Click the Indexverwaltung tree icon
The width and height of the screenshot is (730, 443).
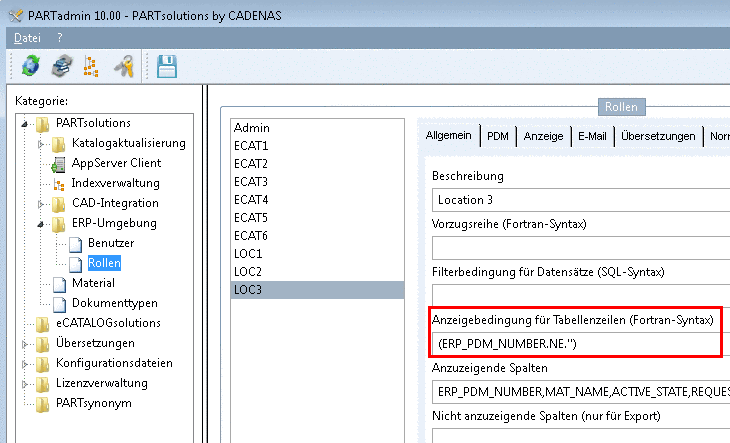(59, 184)
